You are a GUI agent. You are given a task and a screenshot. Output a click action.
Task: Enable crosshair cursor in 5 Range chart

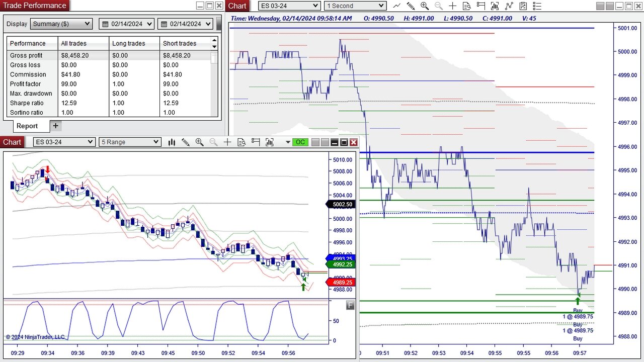pos(227,142)
